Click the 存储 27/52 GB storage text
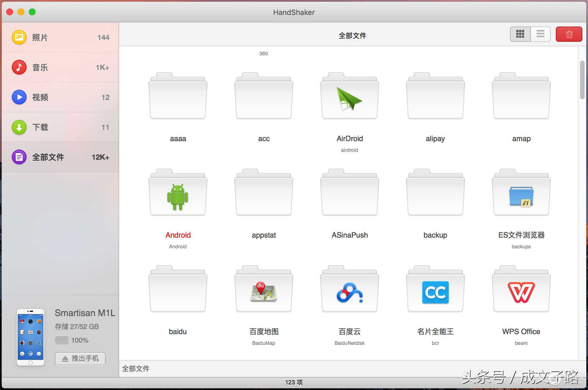 pyautogui.click(x=77, y=327)
